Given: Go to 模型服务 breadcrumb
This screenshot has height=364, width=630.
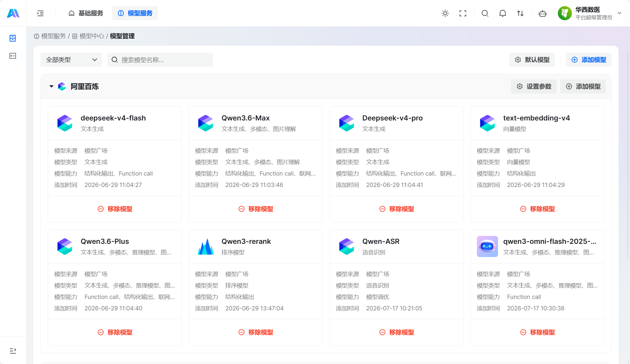Looking at the screenshot, I should (x=50, y=36).
